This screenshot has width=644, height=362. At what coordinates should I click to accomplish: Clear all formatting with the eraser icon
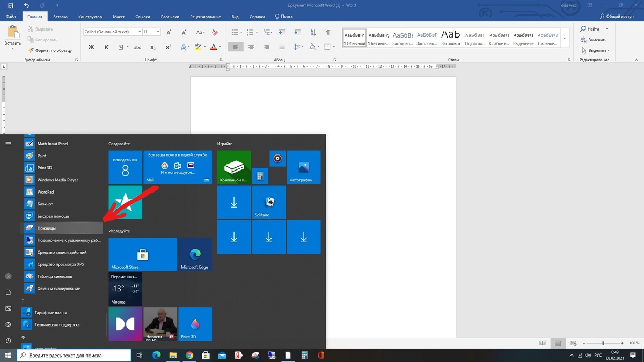[x=215, y=32]
